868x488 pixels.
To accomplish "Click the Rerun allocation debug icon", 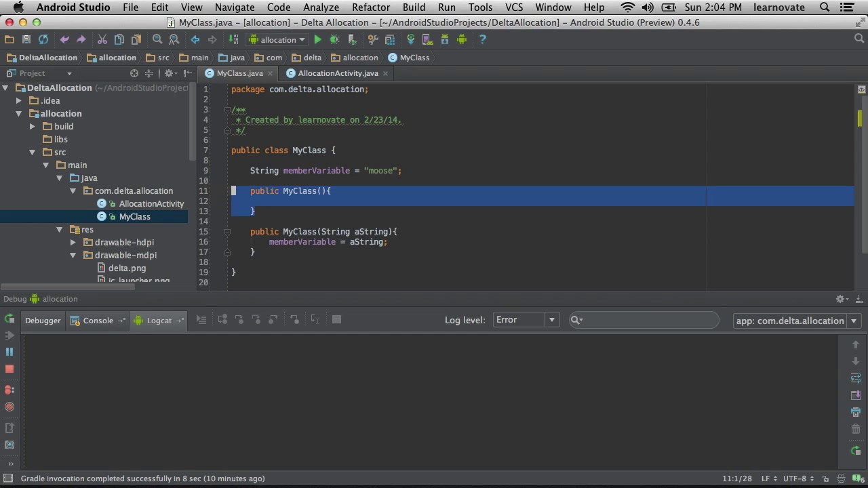I will [x=9, y=319].
